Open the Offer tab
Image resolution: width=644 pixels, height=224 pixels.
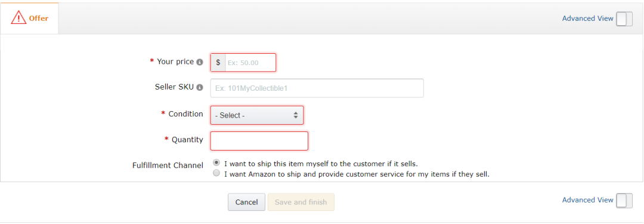click(30, 18)
